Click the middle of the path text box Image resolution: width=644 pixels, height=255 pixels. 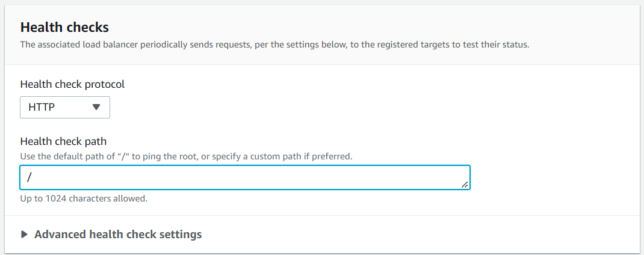point(245,177)
